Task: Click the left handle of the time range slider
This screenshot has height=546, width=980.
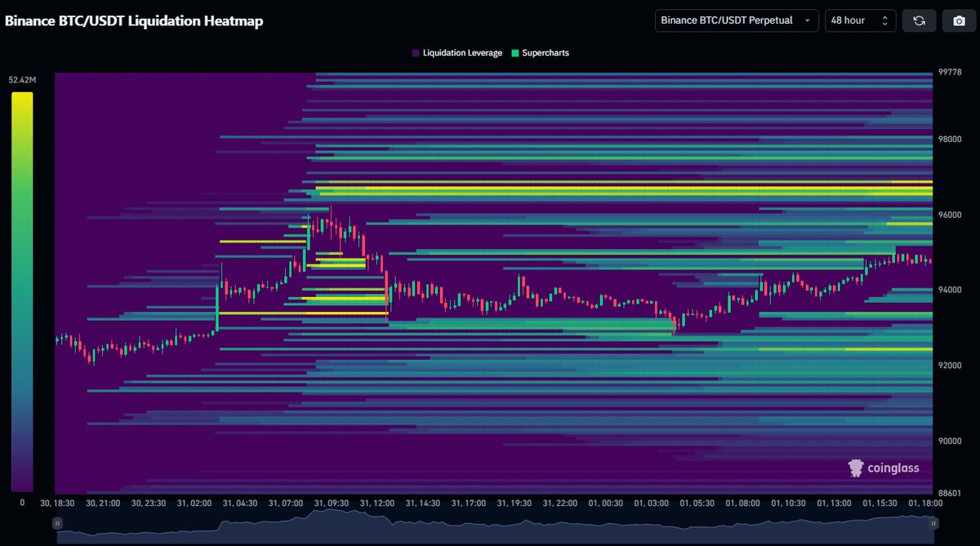Action: click(x=57, y=523)
